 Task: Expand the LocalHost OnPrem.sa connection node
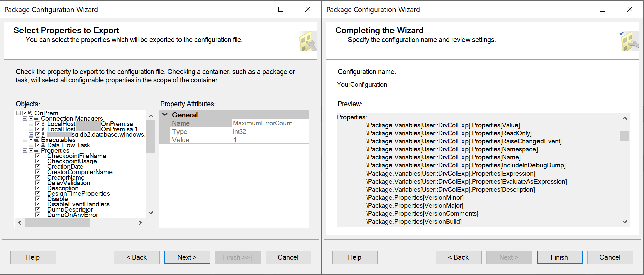31,124
